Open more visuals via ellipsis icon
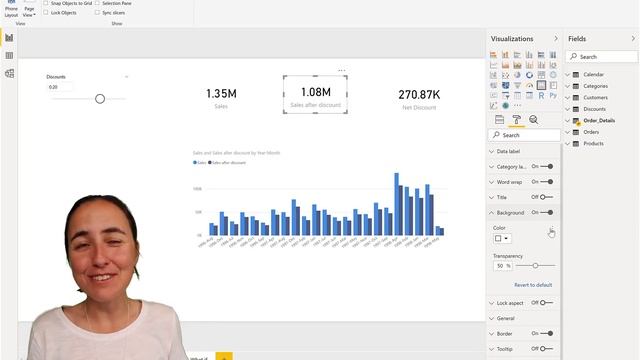The image size is (640, 360). coord(518,105)
